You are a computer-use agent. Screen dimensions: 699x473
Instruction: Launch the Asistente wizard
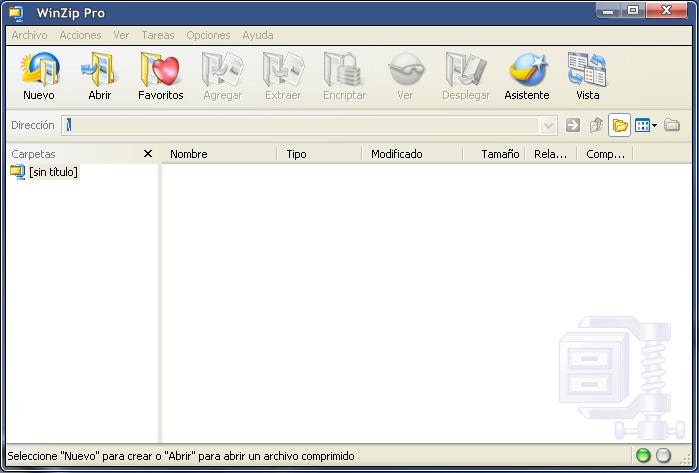(x=527, y=76)
